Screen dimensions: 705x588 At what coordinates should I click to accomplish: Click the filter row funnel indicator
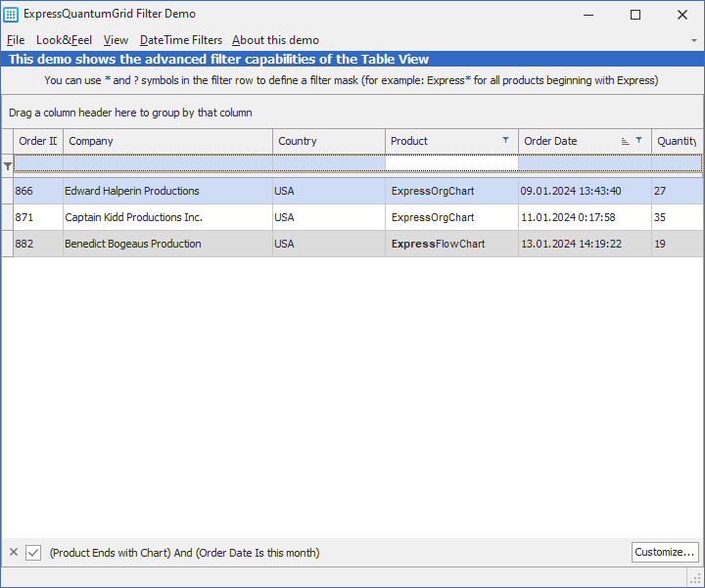[8, 166]
